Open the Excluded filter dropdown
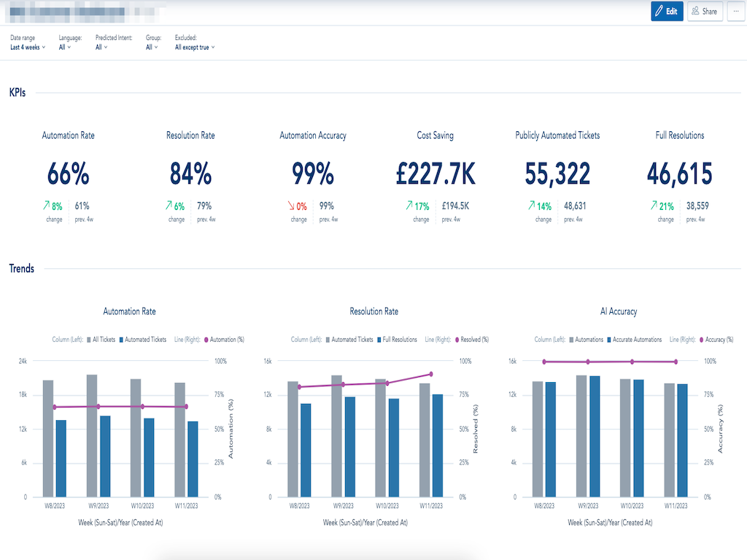Viewport: 747px width, 560px height. point(195,47)
